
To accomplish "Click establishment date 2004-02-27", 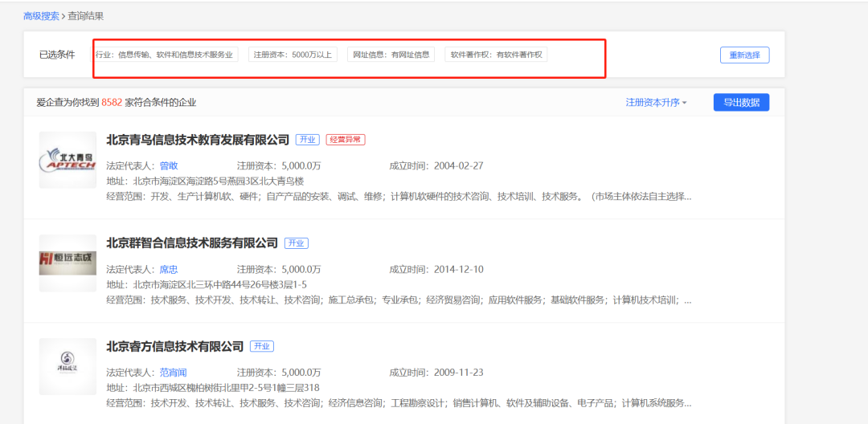I will [459, 166].
